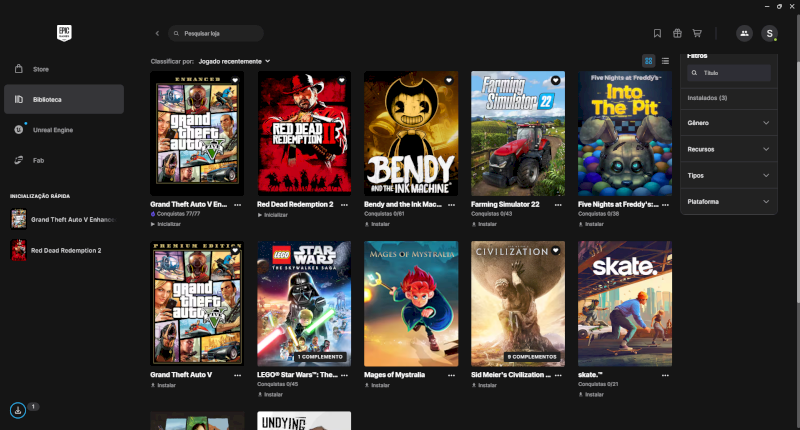800x430 pixels.
Task: Expand the Plataforma filter
Action: [729, 201]
